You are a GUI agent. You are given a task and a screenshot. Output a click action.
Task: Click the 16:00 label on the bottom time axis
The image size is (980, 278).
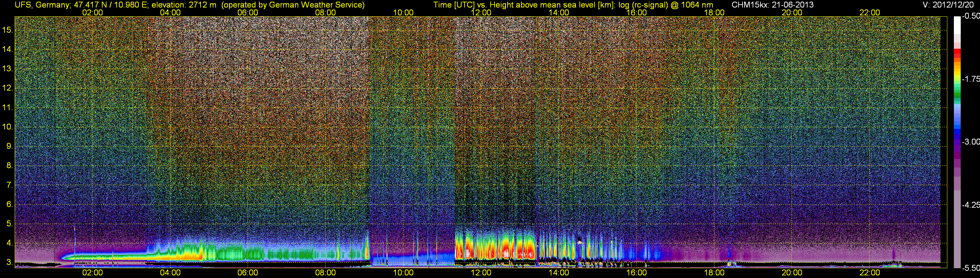(636, 273)
